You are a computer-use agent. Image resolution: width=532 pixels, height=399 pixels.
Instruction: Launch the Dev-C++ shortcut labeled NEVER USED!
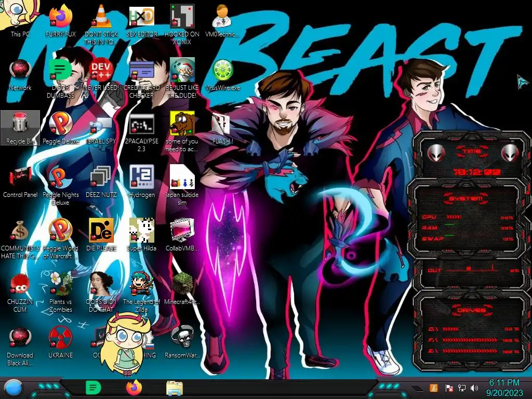pos(101,75)
